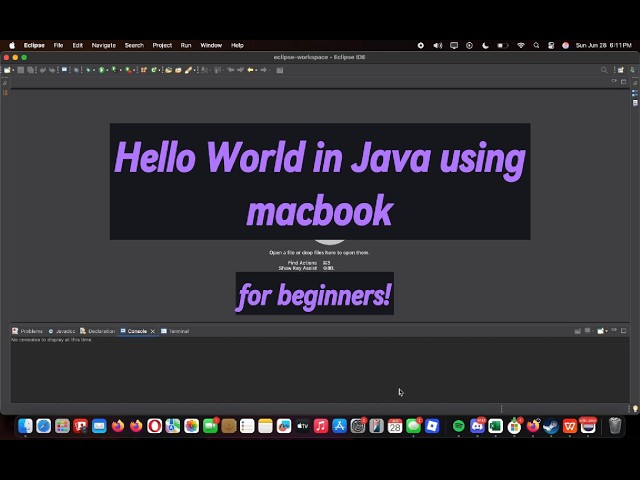640x480 pixels.
Task: Restore the Package Explorer from left trim
Action: pos(5,93)
